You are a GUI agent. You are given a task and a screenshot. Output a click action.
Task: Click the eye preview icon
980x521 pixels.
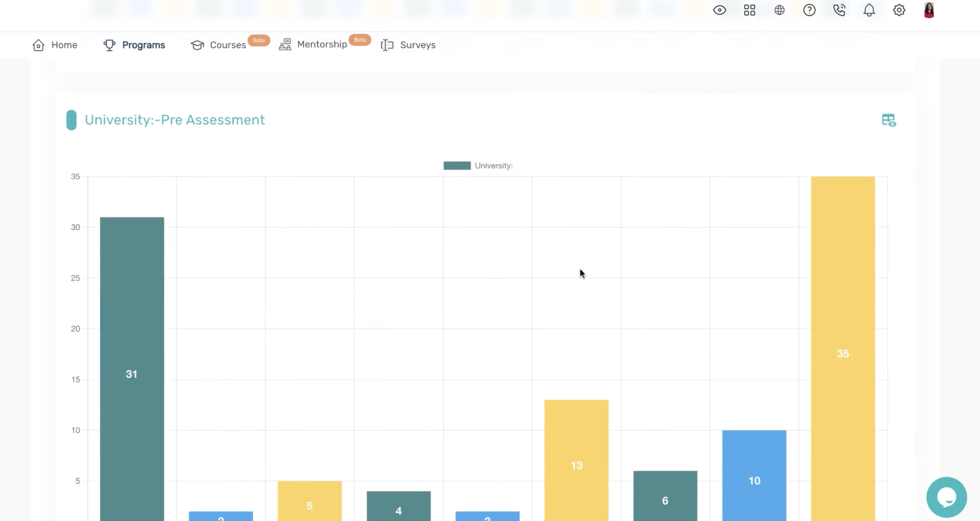point(719,10)
